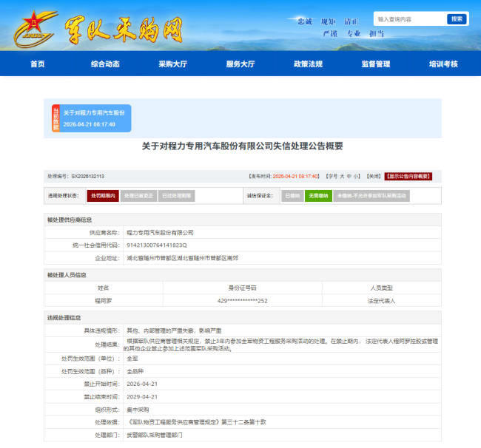Open the 服务大厅 navigation menu
The height and width of the screenshot is (448, 481).
pyautogui.click(x=240, y=64)
